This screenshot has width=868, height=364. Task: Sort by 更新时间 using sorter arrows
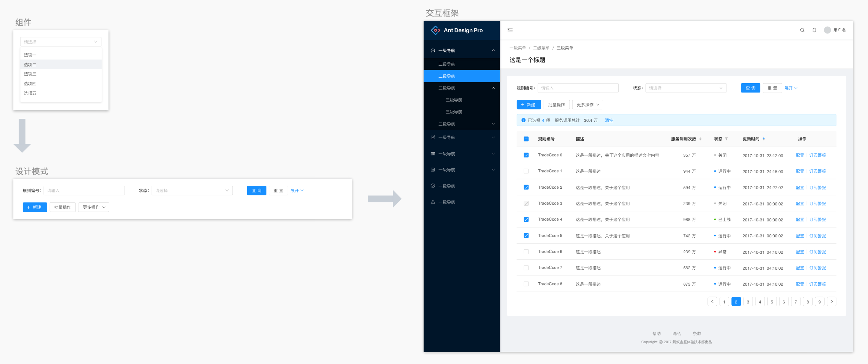pyautogui.click(x=764, y=139)
